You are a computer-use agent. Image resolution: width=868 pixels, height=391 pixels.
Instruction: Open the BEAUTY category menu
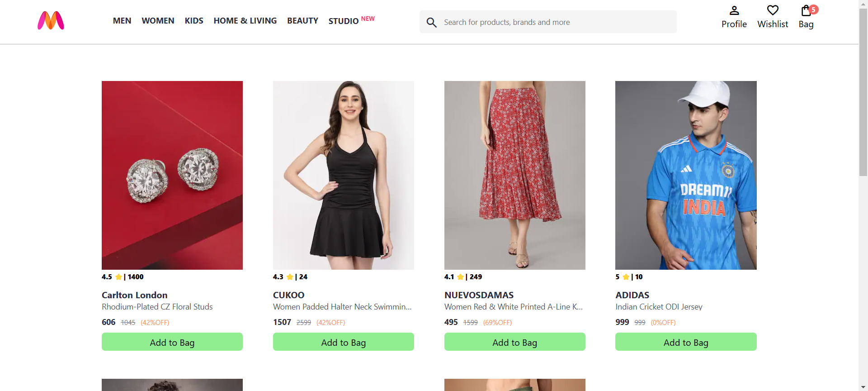[302, 20]
